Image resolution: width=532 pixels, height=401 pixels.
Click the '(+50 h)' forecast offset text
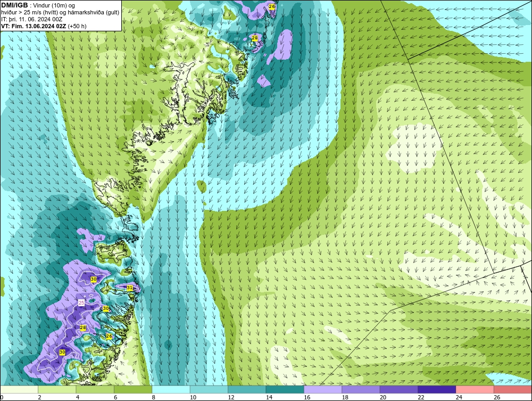[x=77, y=26]
